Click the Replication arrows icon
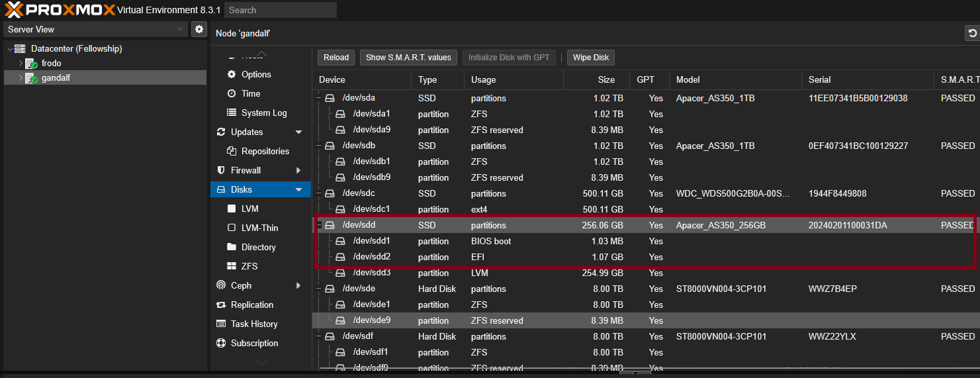The image size is (980, 378). (221, 305)
